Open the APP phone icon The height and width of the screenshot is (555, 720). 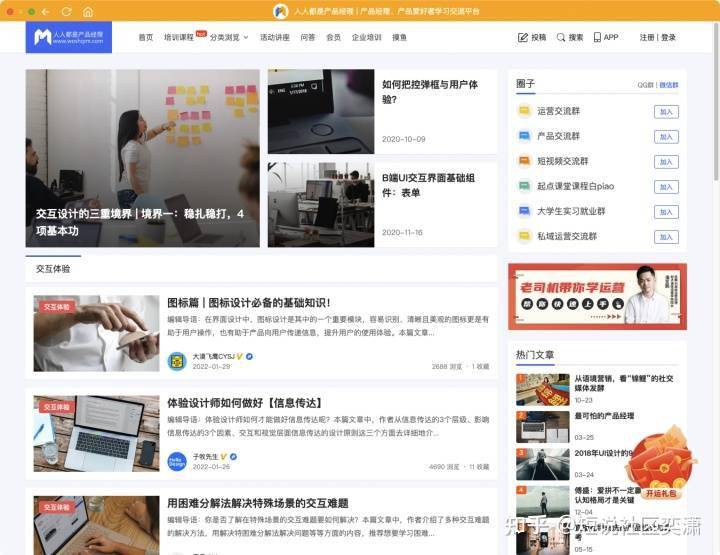pyautogui.click(x=597, y=37)
